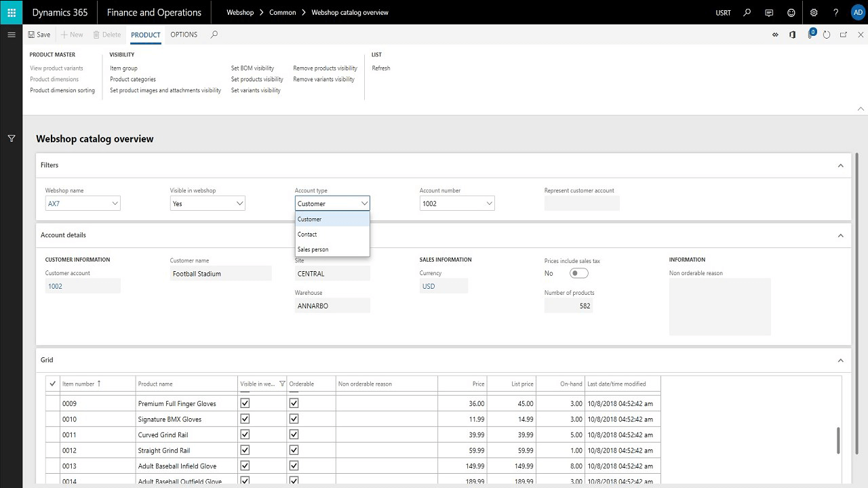Uncheck Orderable for Signature BMX Gloves
The height and width of the screenshot is (488, 868).
[294, 419]
